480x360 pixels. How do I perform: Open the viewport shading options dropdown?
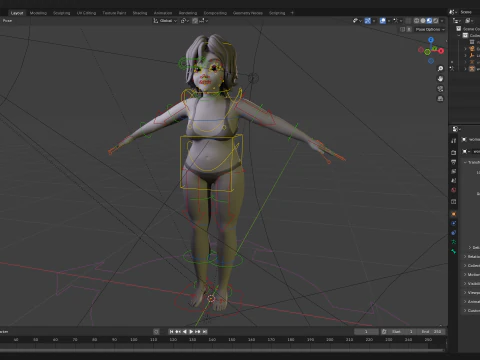pyautogui.click(x=442, y=21)
